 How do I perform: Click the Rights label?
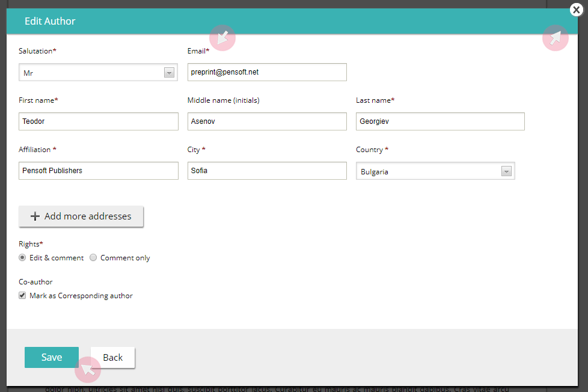(31, 244)
